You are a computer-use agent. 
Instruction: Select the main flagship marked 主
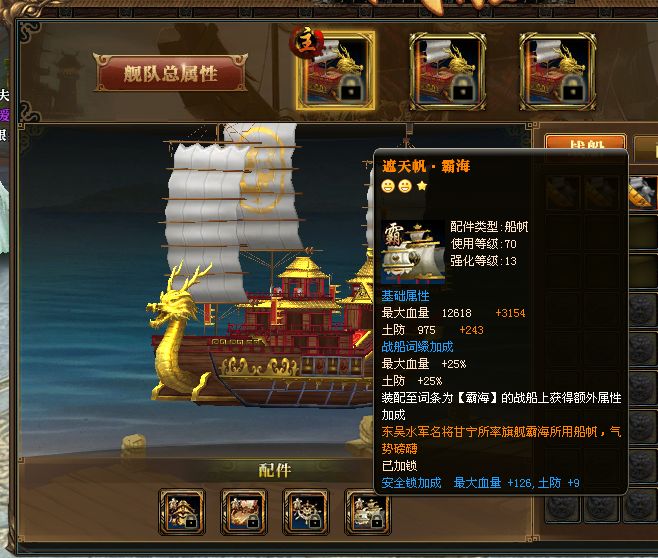[x=335, y=70]
